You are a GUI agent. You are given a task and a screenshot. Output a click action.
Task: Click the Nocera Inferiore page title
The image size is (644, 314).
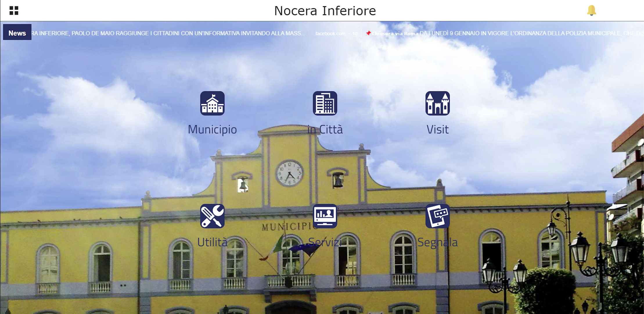tap(325, 11)
